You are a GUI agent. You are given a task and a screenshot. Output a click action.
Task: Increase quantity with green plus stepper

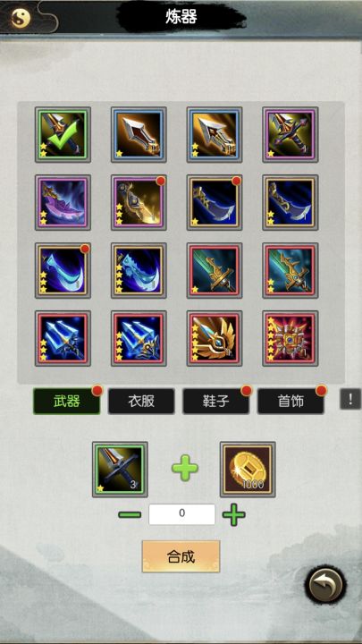coord(234,514)
